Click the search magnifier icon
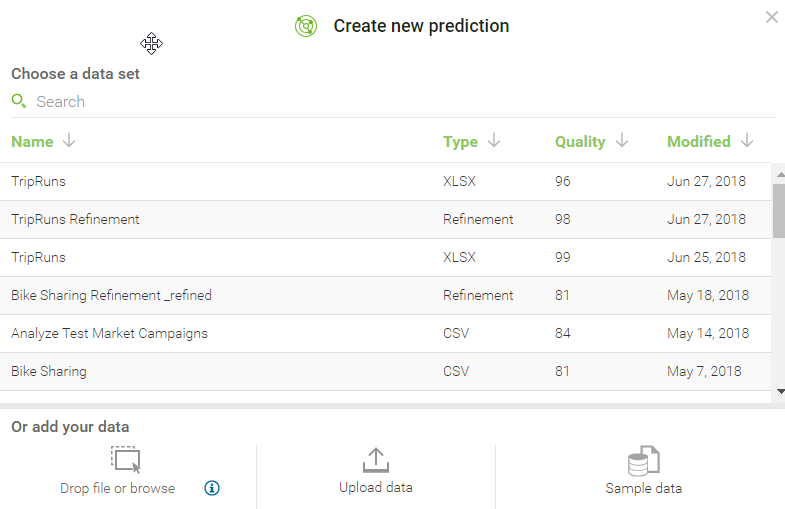This screenshot has width=785, height=509. 18,101
